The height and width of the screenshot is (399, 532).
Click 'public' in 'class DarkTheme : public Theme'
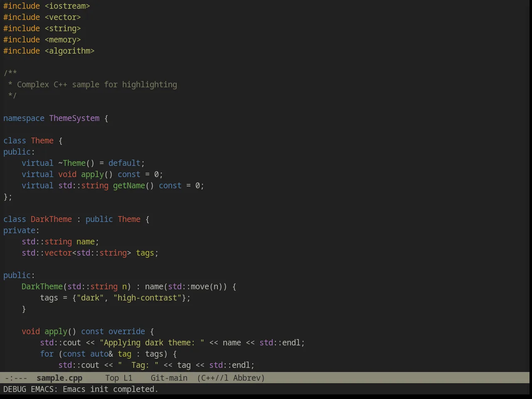coord(99,219)
